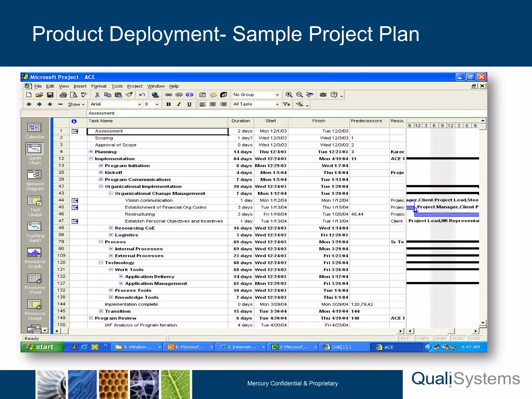Click the Go To Selected Task icon
Viewport: 532px width, 399px height.
click(310, 95)
